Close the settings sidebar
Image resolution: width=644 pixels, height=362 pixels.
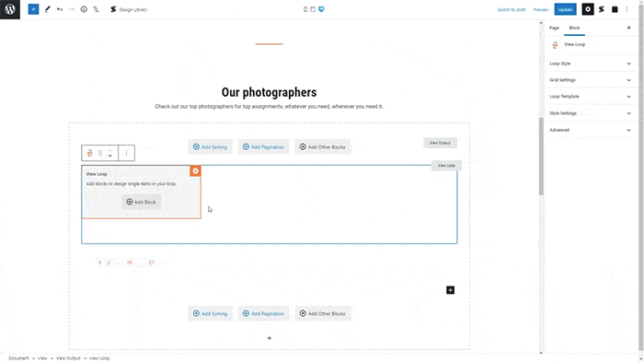pos(628,28)
